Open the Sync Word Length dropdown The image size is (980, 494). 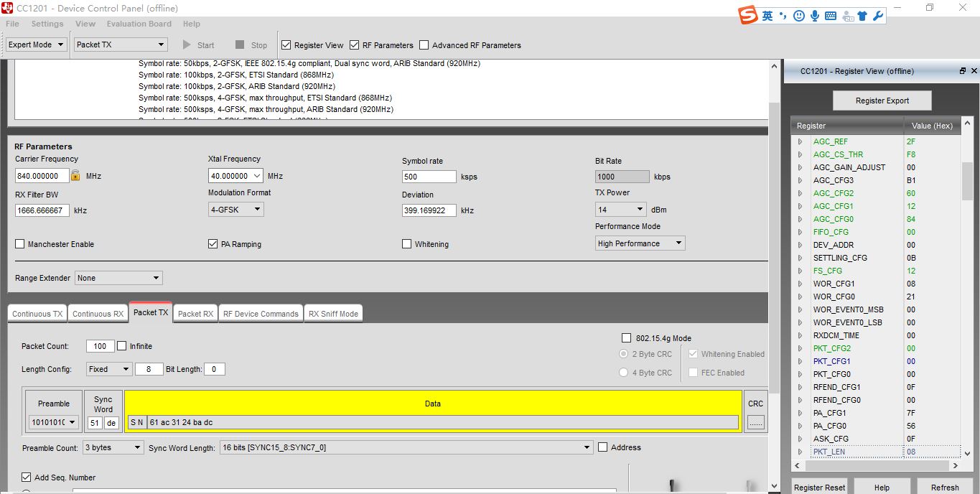click(x=406, y=447)
